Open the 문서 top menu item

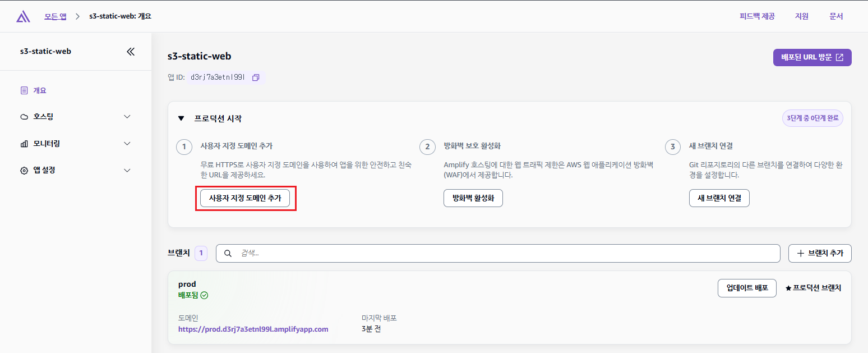tap(836, 16)
